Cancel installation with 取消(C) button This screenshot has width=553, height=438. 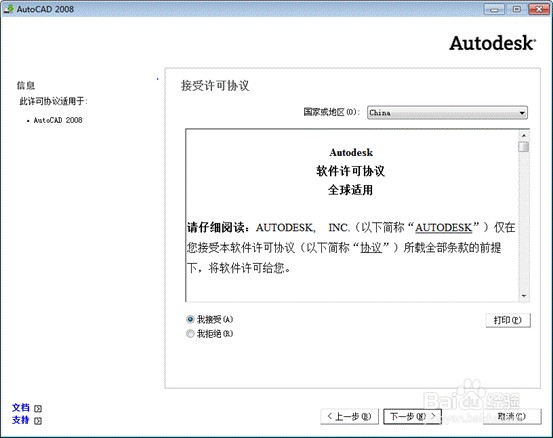pos(512,416)
